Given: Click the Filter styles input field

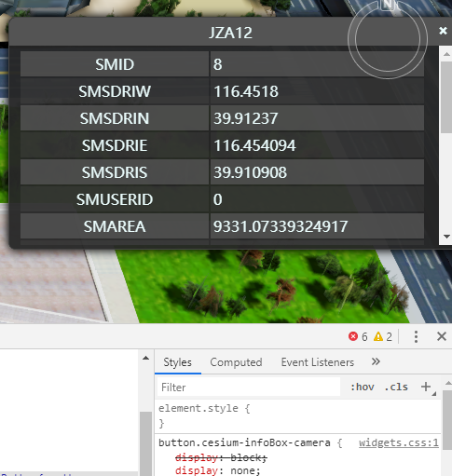Looking at the screenshot, I should point(249,388).
